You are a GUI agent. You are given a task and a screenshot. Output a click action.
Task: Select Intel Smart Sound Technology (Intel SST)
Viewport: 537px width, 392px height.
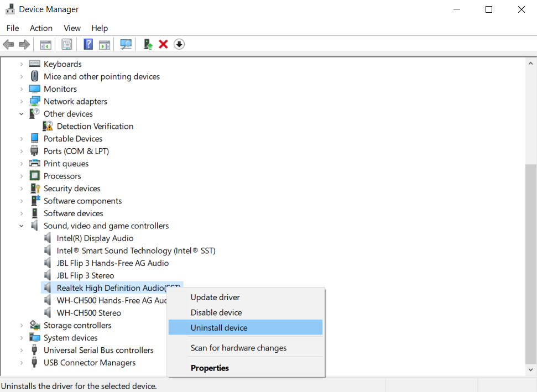coord(136,250)
